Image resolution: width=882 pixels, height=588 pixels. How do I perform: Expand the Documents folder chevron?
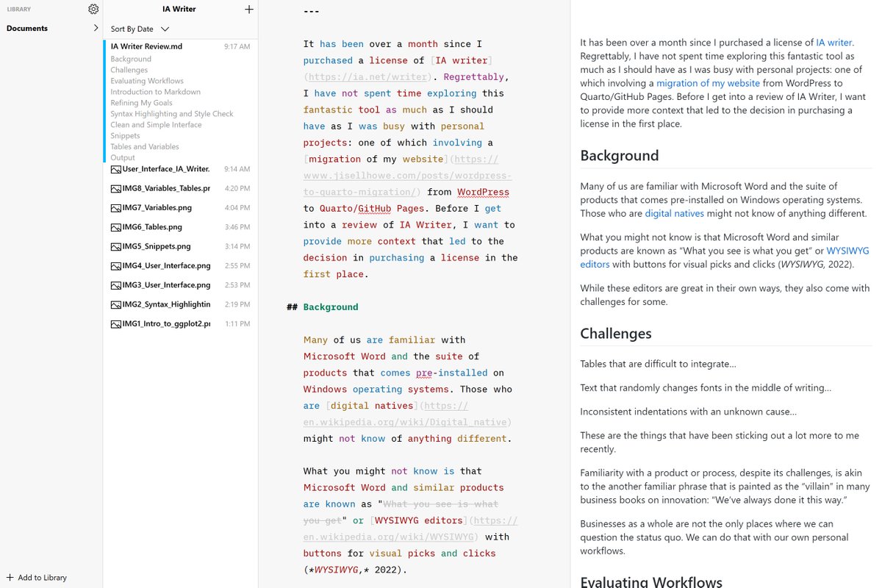[x=96, y=28]
